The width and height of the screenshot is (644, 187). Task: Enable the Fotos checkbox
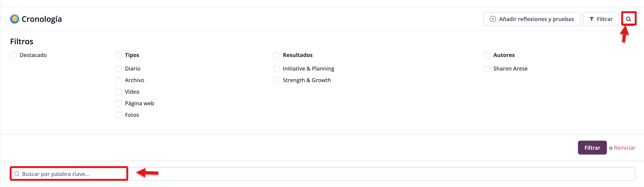click(x=119, y=115)
